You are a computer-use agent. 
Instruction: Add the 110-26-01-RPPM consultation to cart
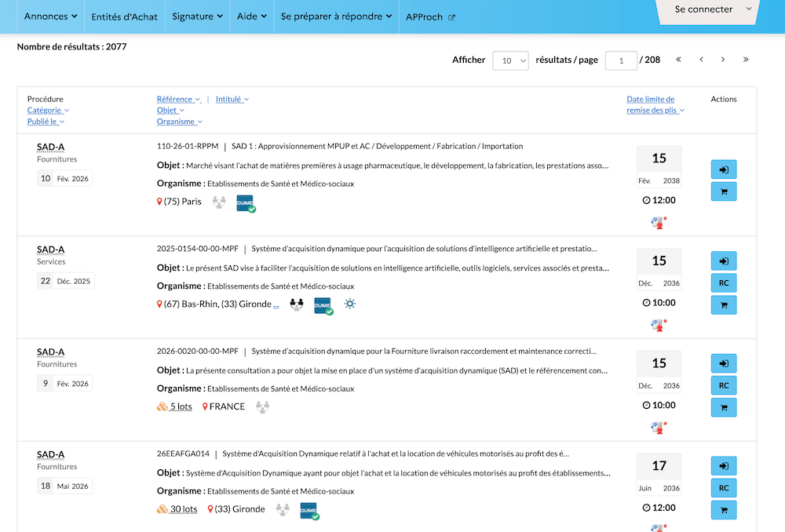click(724, 191)
